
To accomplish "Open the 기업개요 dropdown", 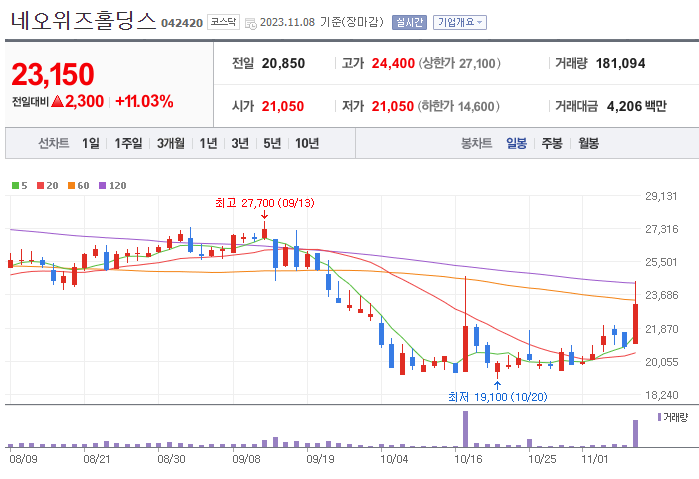I will [x=460, y=22].
